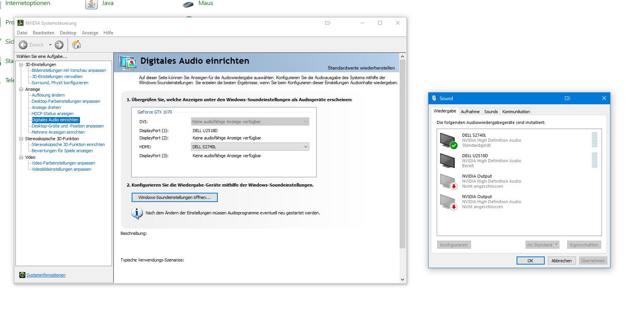Click the NVIDIA back arrow icon
This screenshot has height=309, width=644.
tap(23, 45)
